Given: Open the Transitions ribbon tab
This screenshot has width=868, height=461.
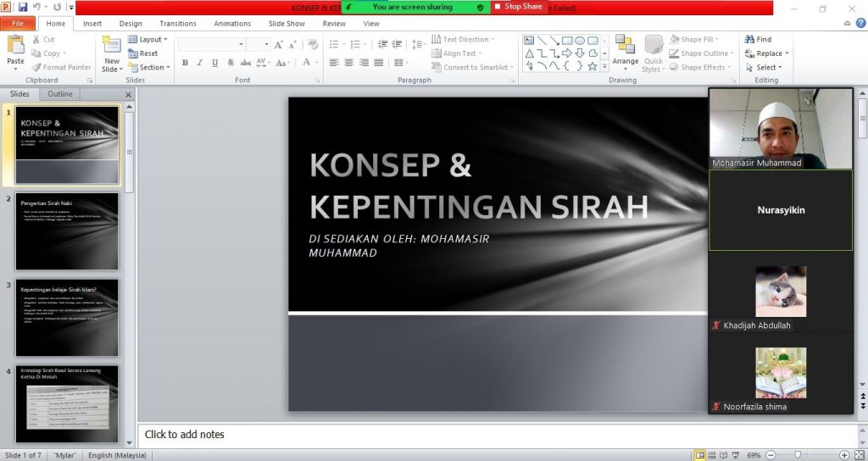Looking at the screenshot, I should click(x=178, y=24).
